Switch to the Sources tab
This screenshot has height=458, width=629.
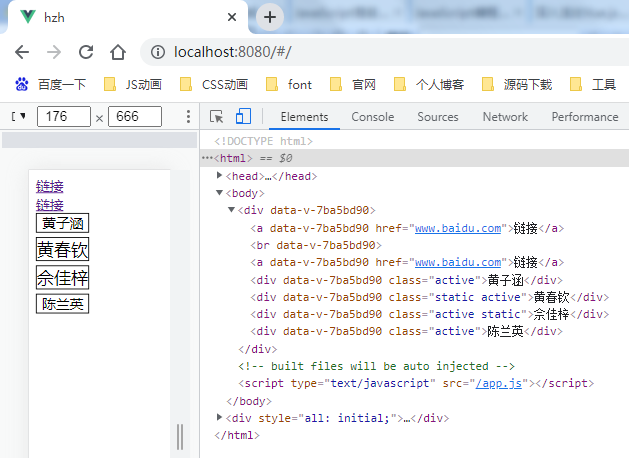438,117
